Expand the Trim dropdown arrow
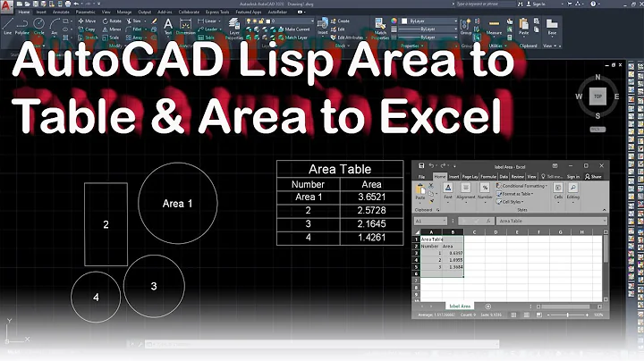644x361 pixels. coord(146,21)
